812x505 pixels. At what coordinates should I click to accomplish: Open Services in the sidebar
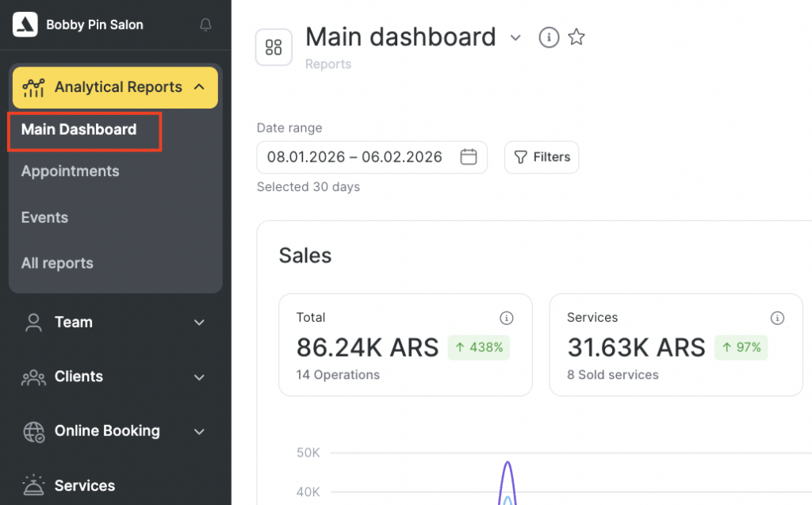coord(84,485)
